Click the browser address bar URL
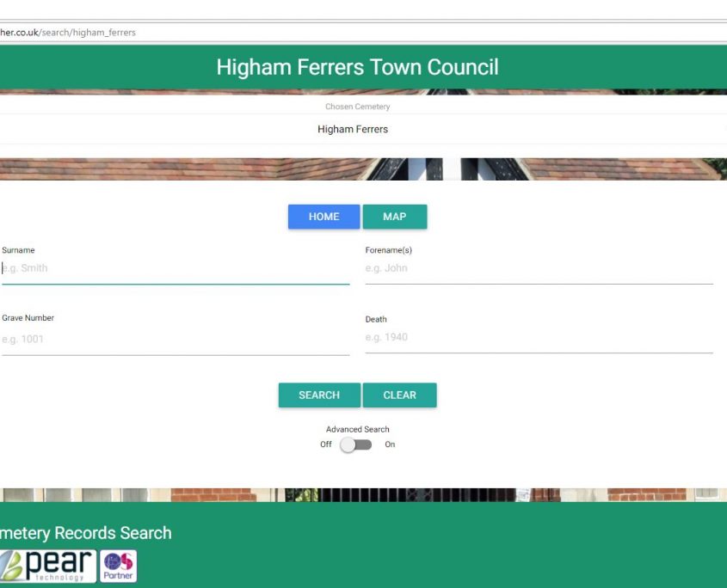 point(68,33)
